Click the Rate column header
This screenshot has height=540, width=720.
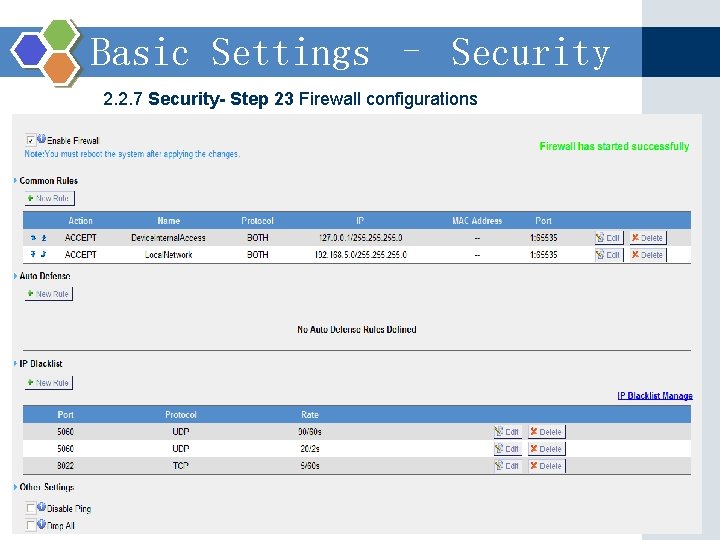pyautogui.click(x=310, y=415)
